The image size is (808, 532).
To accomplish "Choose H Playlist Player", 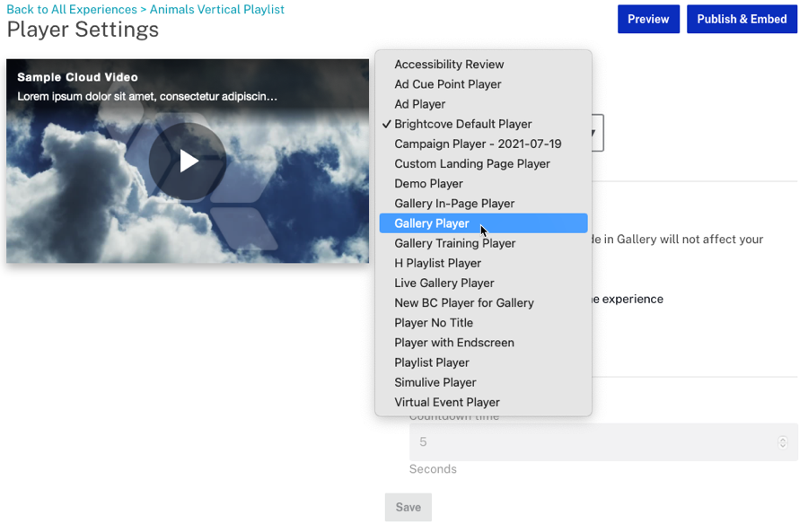I will pos(483,263).
